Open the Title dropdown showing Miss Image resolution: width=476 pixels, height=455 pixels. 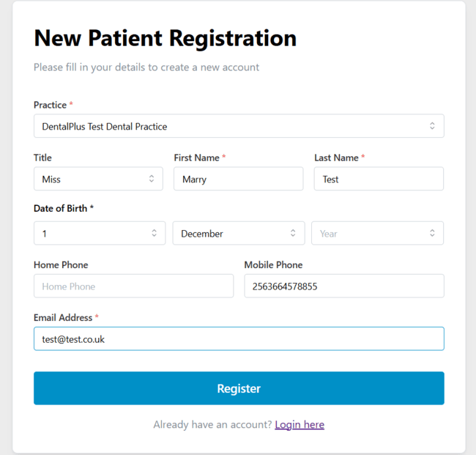pyautogui.click(x=97, y=179)
